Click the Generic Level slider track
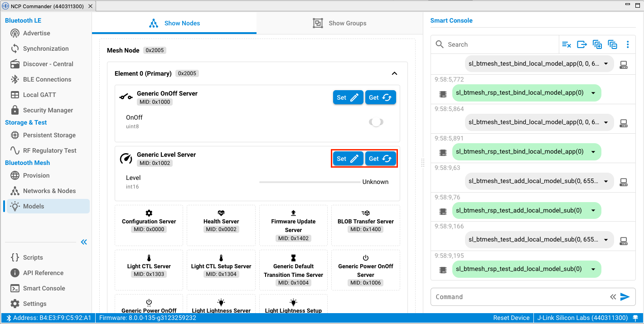 click(310, 182)
